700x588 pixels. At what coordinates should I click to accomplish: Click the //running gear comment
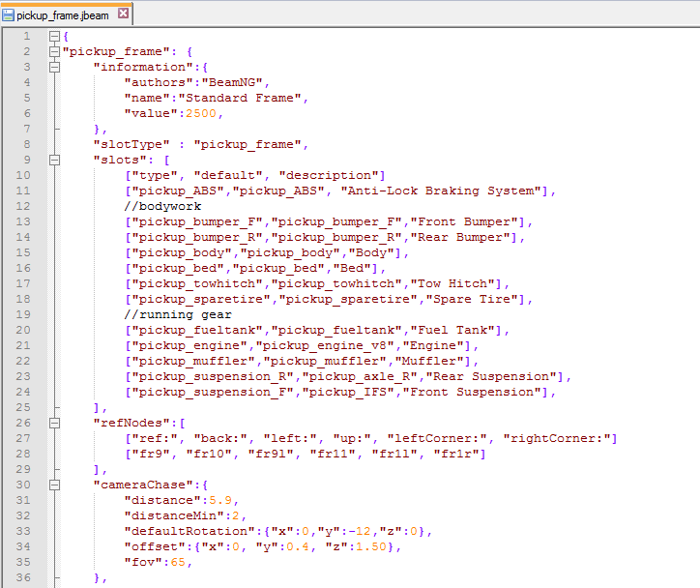click(x=178, y=314)
